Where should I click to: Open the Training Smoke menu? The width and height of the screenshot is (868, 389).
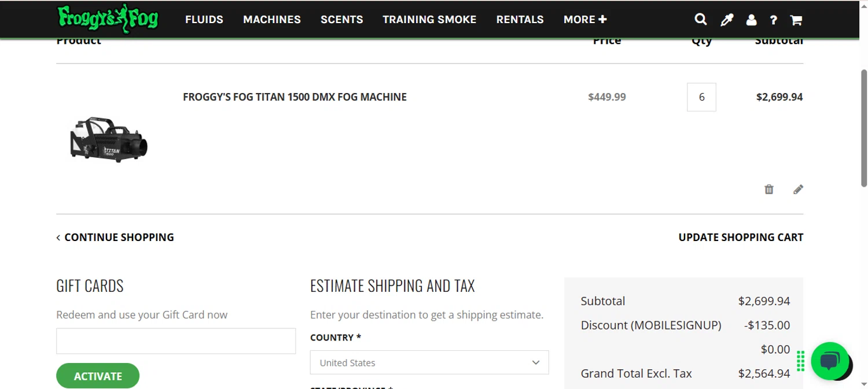pos(429,19)
